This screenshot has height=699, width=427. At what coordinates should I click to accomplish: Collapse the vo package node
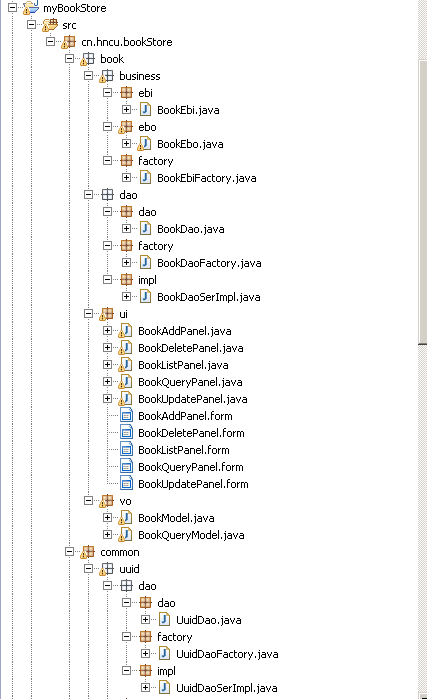tap(88, 500)
